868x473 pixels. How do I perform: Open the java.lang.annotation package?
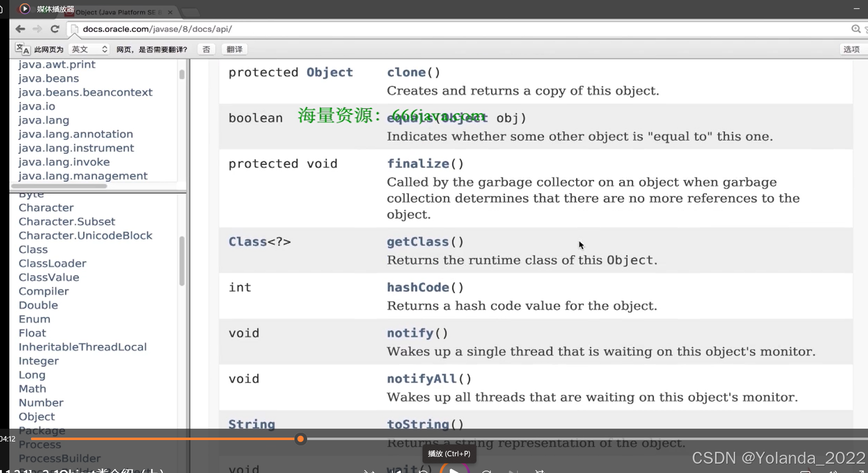pyautogui.click(x=76, y=134)
